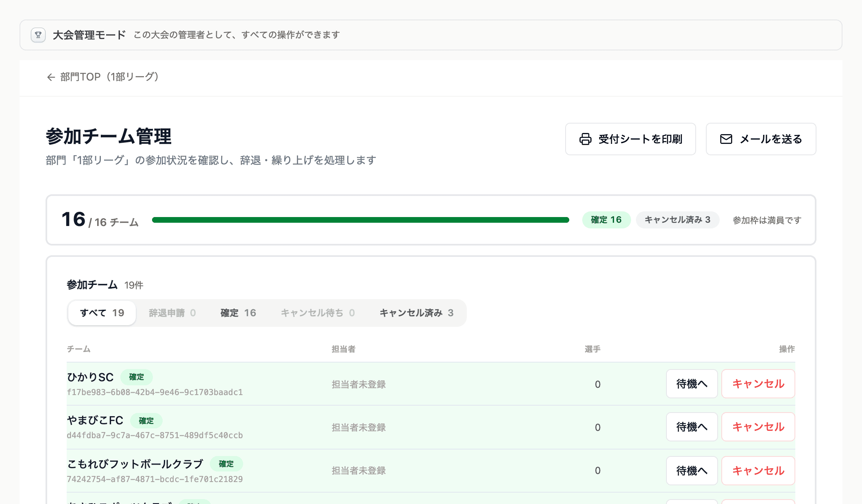The image size is (862, 504).
Task: Move やまびこFC to waiting with 待機へ
Action: pos(692,427)
